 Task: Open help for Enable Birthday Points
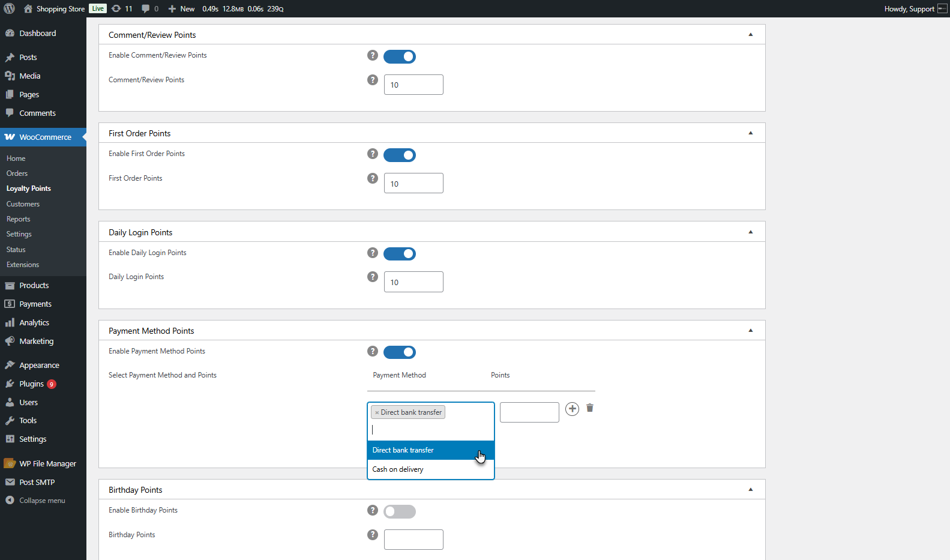click(x=373, y=510)
